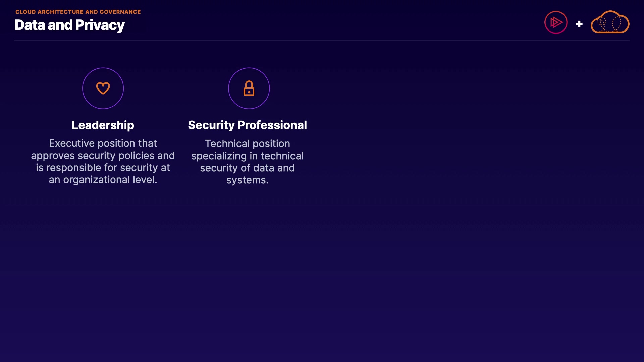The height and width of the screenshot is (362, 644).
Task: Click the Security Professional description paragraph
Action: point(247,162)
